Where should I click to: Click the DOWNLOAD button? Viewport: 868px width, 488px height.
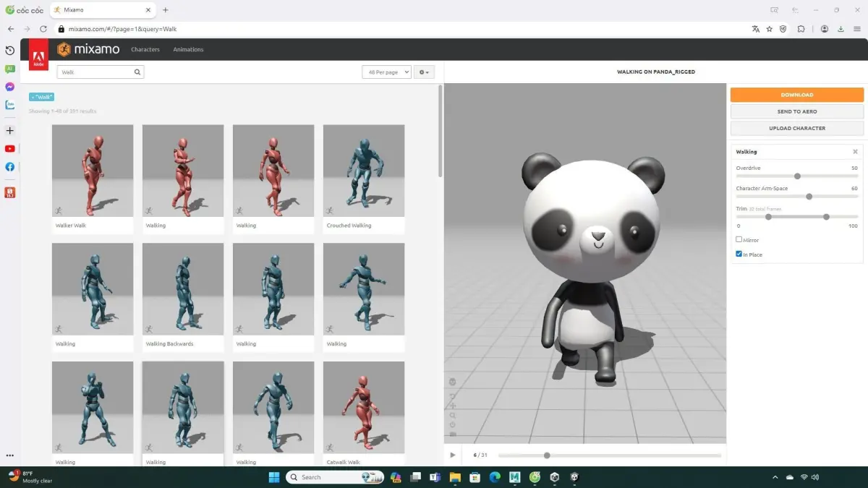[x=797, y=95]
